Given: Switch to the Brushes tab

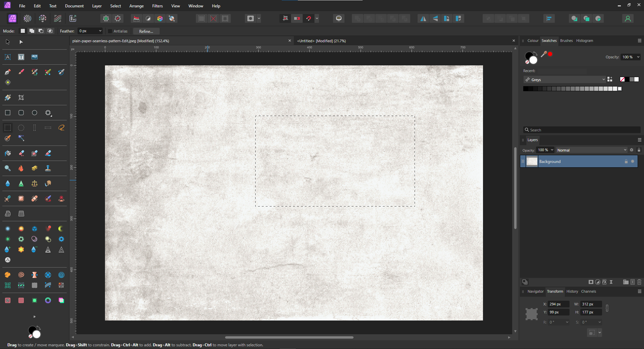Looking at the screenshot, I should [566, 41].
